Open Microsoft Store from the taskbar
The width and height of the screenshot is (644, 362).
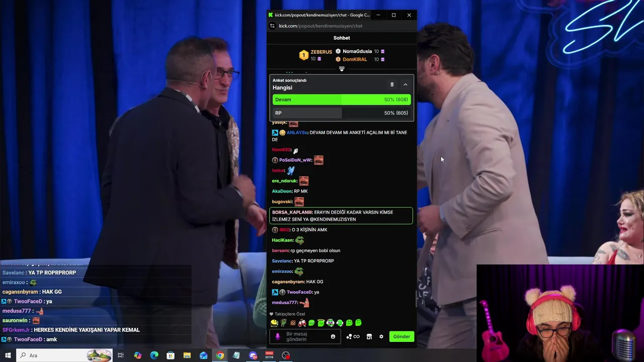pyautogui.click(x=171, y=355)
